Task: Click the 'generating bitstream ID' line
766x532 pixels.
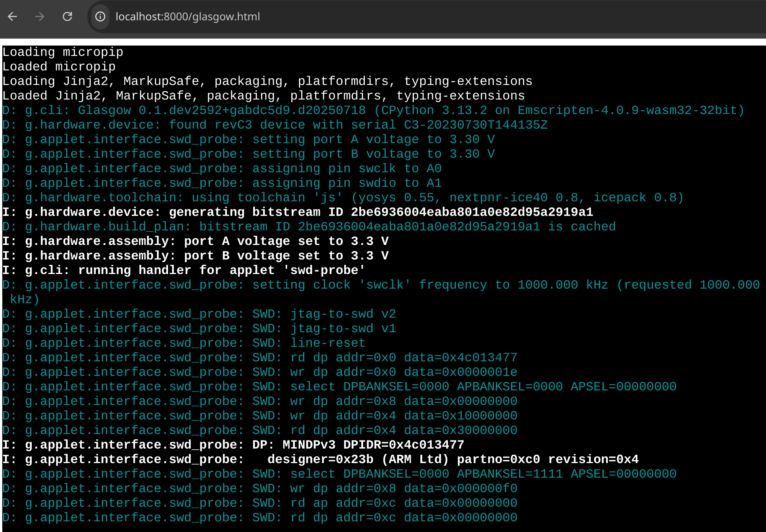Action: (x=297, y=212)
